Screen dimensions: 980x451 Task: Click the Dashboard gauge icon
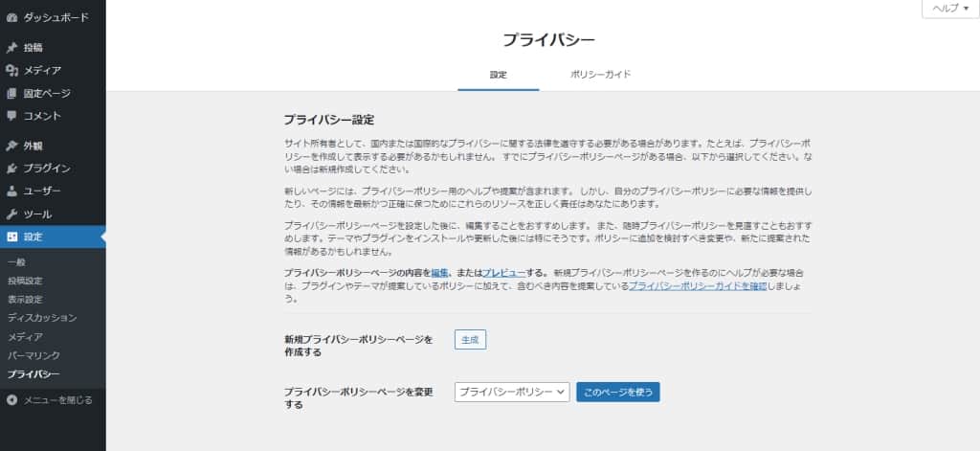click(x=11, y=17)
